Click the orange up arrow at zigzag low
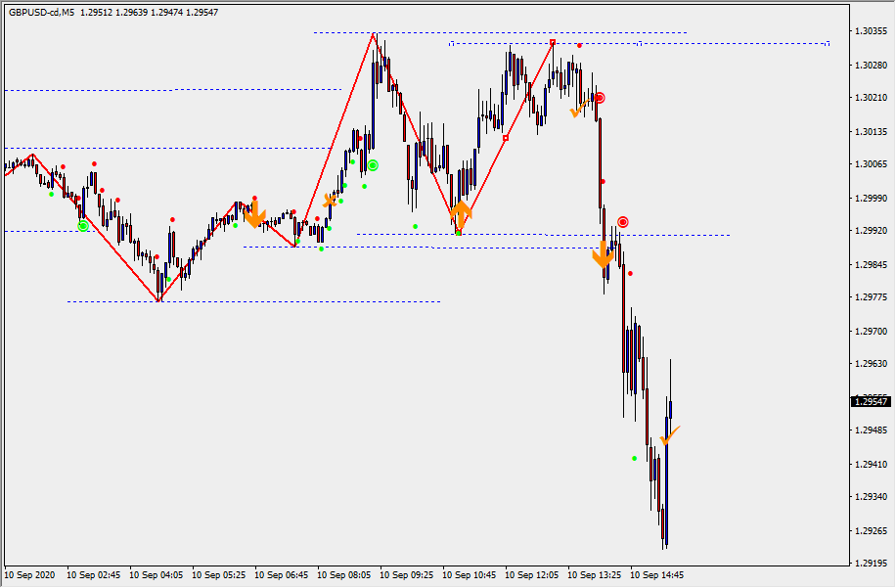This screenshot has height=588, width=896. [x=460, y=213]
